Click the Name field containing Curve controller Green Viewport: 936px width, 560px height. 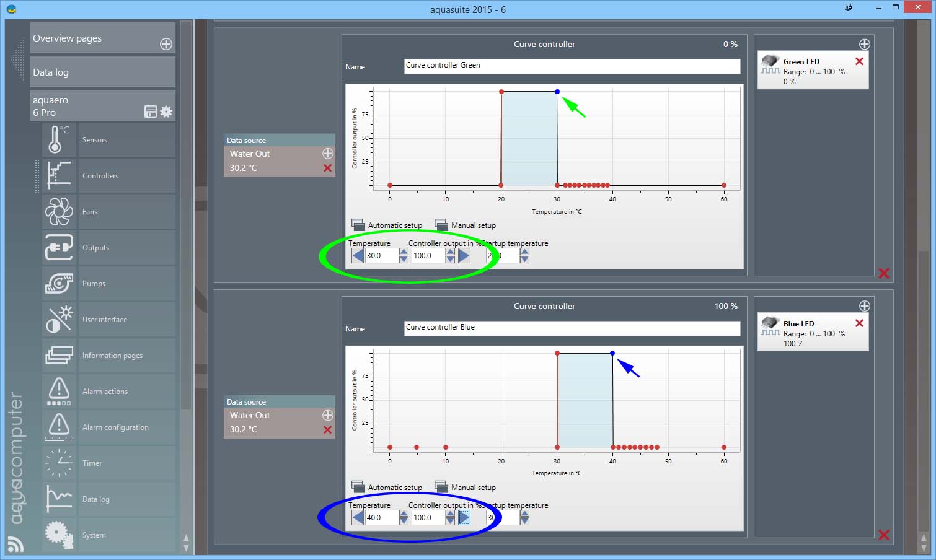tap(572, 66)
